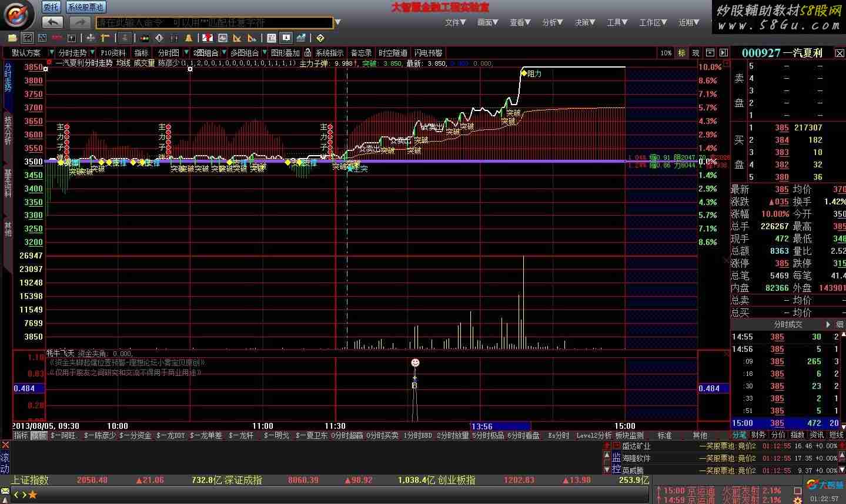This screenshot has height=504, width=846.
Task: Click the yellow diamond question-mark help icon
Action: coord(320,38)
